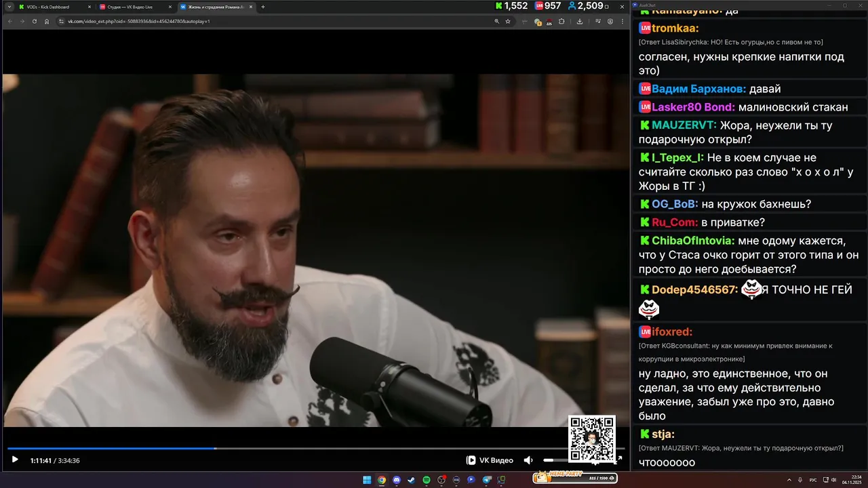
Task: Open browser downloads
Action: (580, 21)
